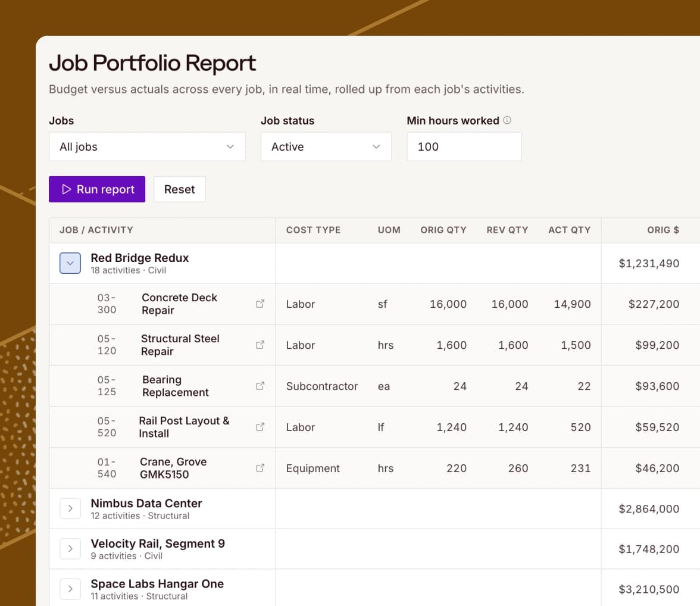Click the $59,520 original cost cell

click(657, 427)
